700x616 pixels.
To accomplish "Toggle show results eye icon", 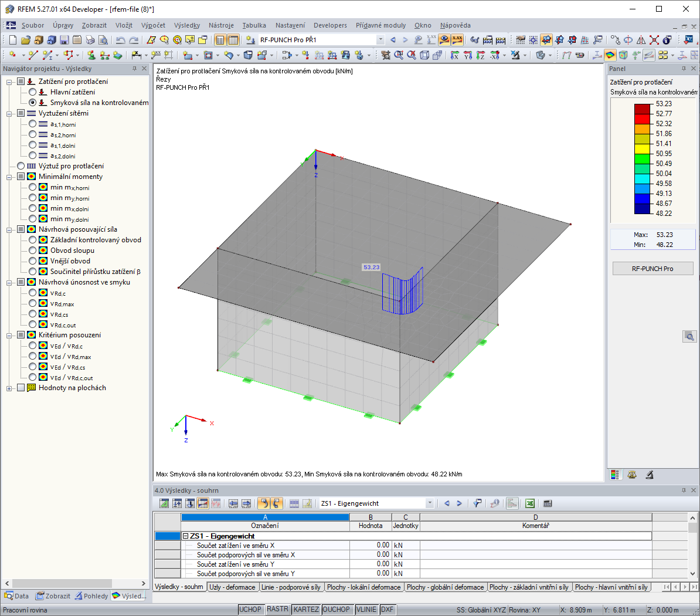I will (x=444, y=40).
